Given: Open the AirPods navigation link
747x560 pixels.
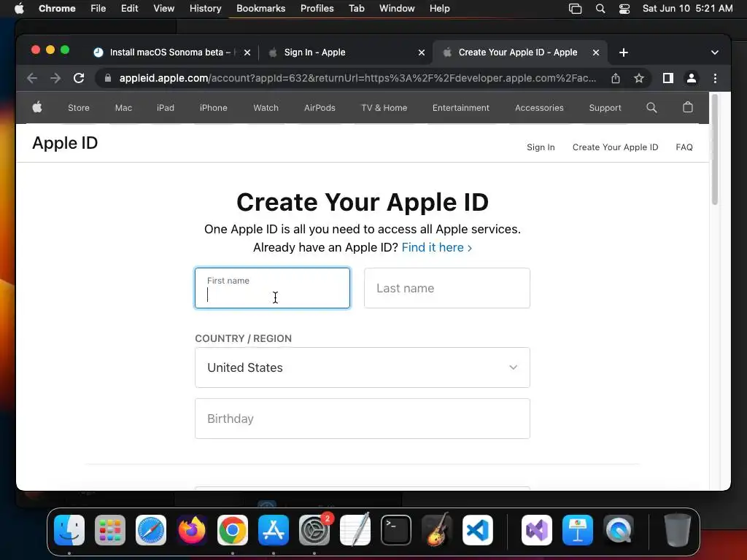Looking at the screenshot, I should tap(320, 108).
